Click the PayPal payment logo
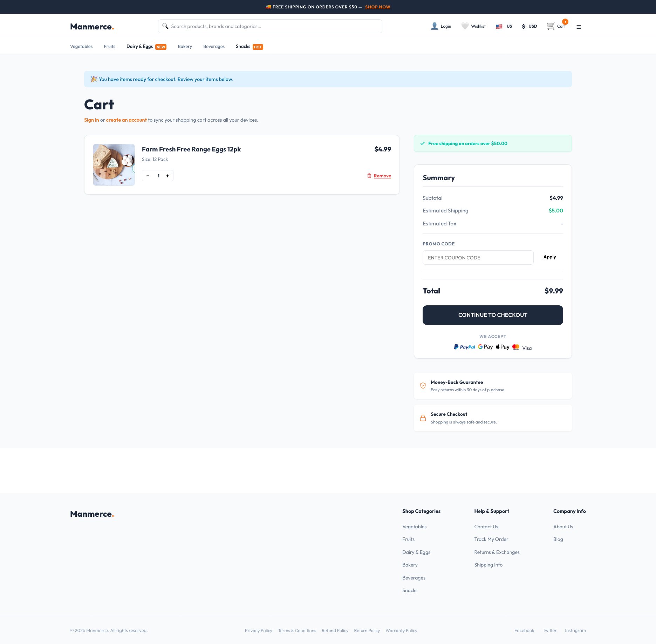Image resolution: width=656 pixels, height=644 pixels. tap(465, 347)
